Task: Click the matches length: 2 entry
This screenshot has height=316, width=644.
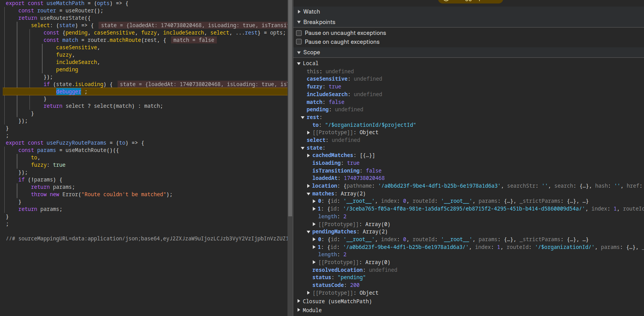Action: tap(332, 217)
